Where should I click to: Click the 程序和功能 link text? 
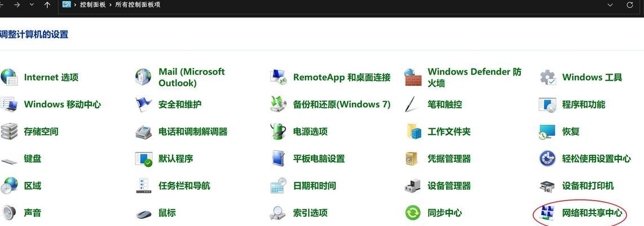(584, 105)
